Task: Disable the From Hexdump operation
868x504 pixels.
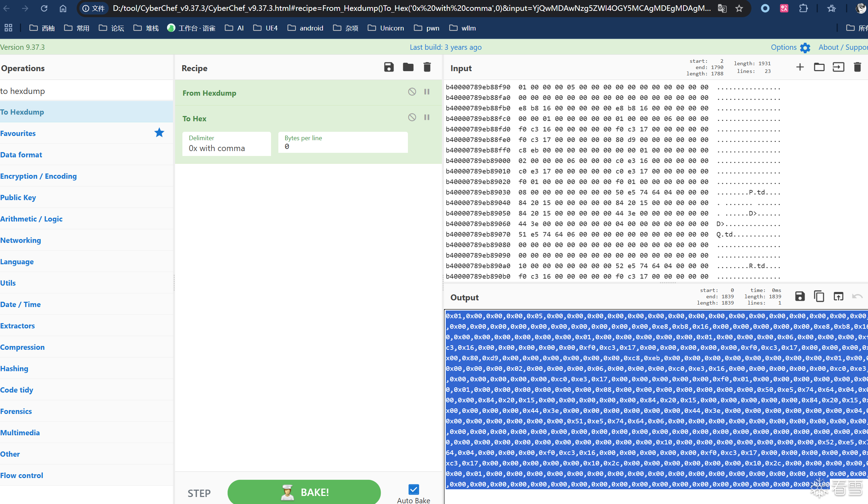Action: point(412,92)
